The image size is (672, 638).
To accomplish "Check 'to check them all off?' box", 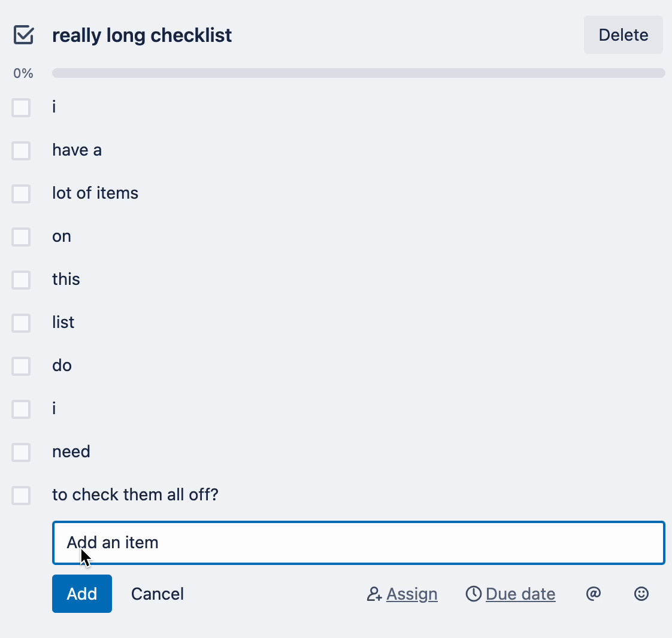I will coord(21,496).
